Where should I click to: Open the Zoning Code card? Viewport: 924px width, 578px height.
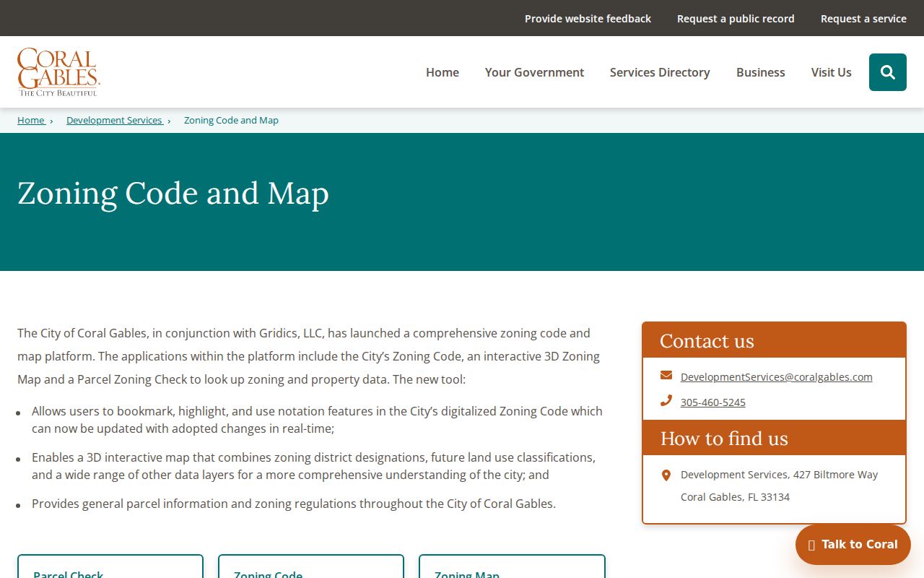(x=311, y=566)
